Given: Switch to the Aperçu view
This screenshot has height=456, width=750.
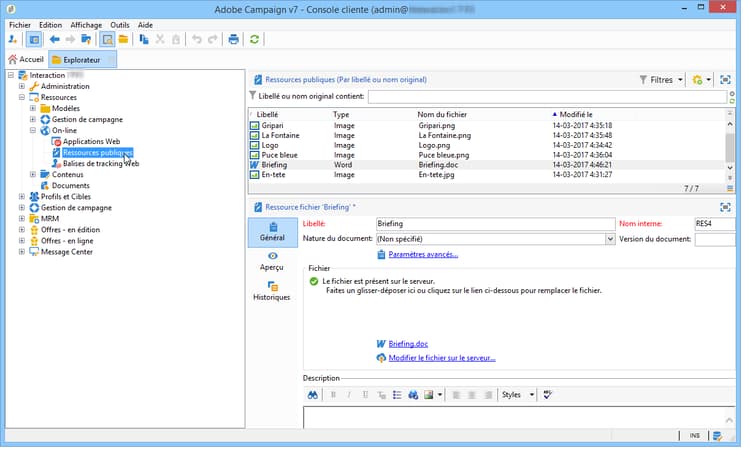Looking at the screenshot, I should coord(272,262).
